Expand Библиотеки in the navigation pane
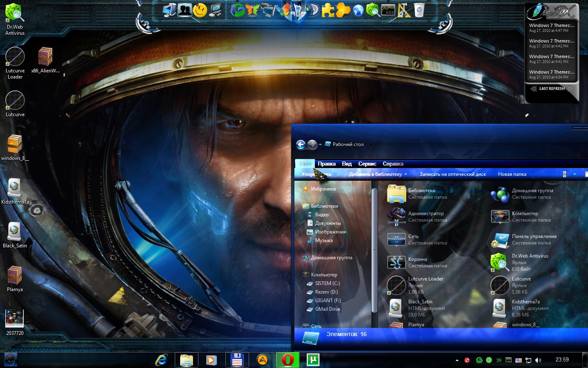 point(320,206)
